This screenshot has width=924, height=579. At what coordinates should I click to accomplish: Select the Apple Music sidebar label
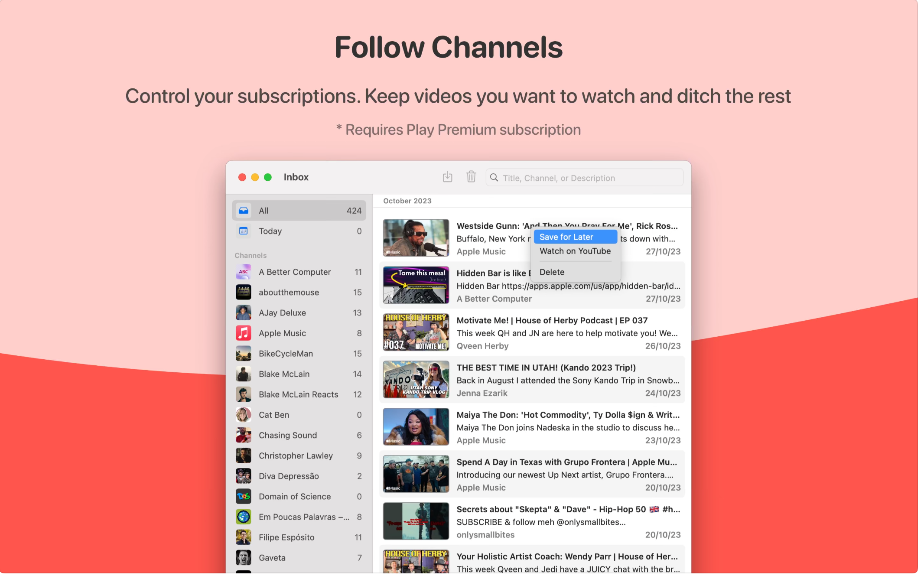coord(283,333)
